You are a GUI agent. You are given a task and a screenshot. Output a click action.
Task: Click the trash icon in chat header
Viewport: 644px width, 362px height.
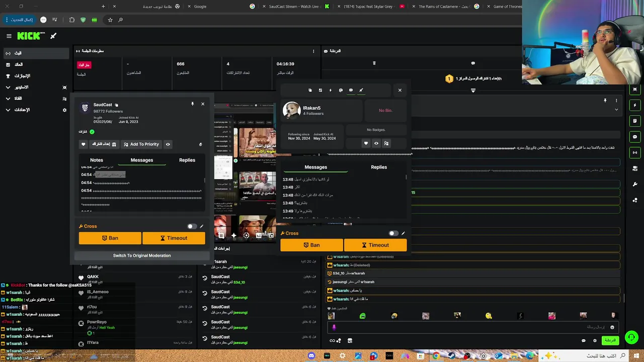point(374,63)
